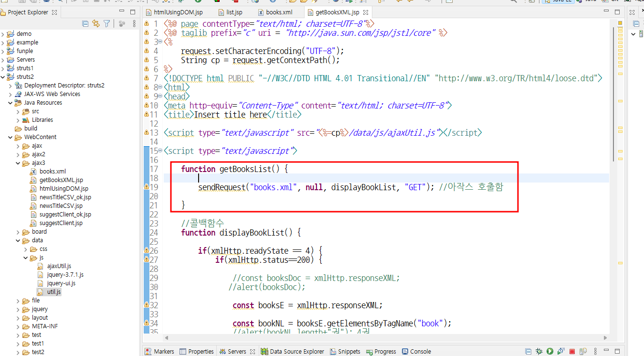Collapse the struts2 project
This screenshot has width=644, height=356.
pyautogui.click(x=3, y=77)
